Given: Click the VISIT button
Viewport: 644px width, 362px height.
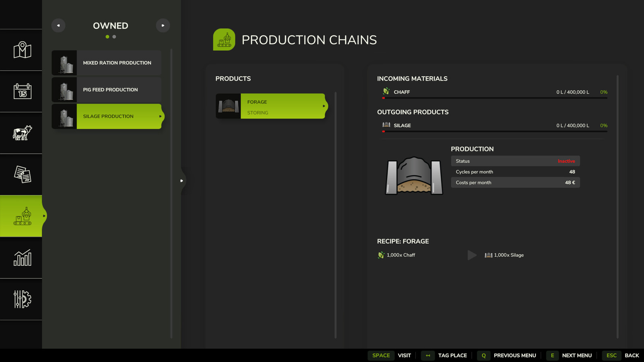Looking at the screenshot, I should pos(404,356).
